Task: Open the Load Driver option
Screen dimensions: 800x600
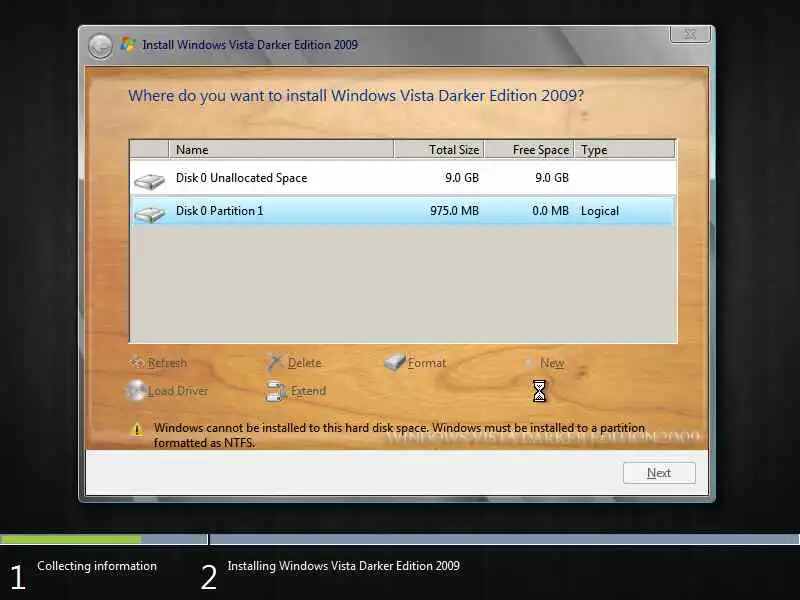Action: tap(178, 391)
